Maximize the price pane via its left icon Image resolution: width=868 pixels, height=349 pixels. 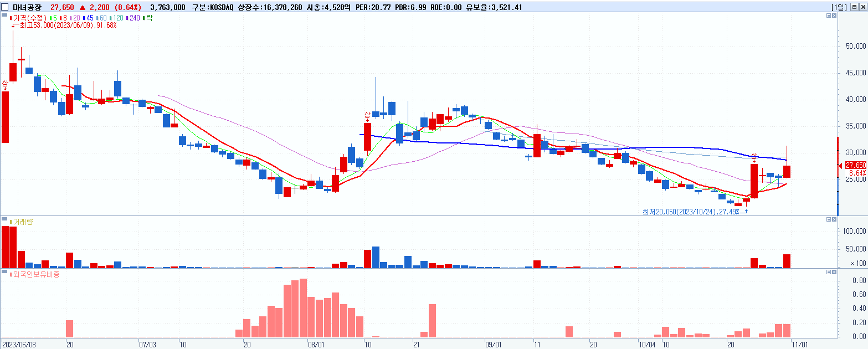pos(828,17)
